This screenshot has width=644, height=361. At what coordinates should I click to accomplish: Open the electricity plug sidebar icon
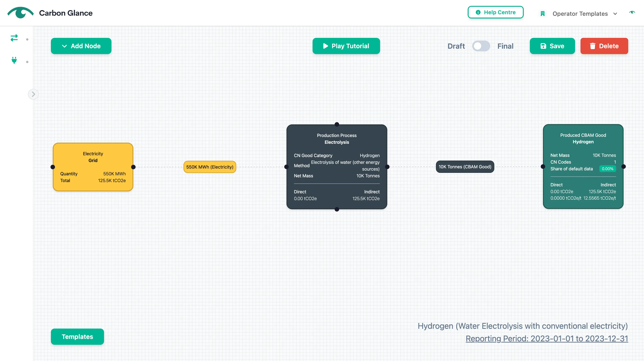point(14,60)
